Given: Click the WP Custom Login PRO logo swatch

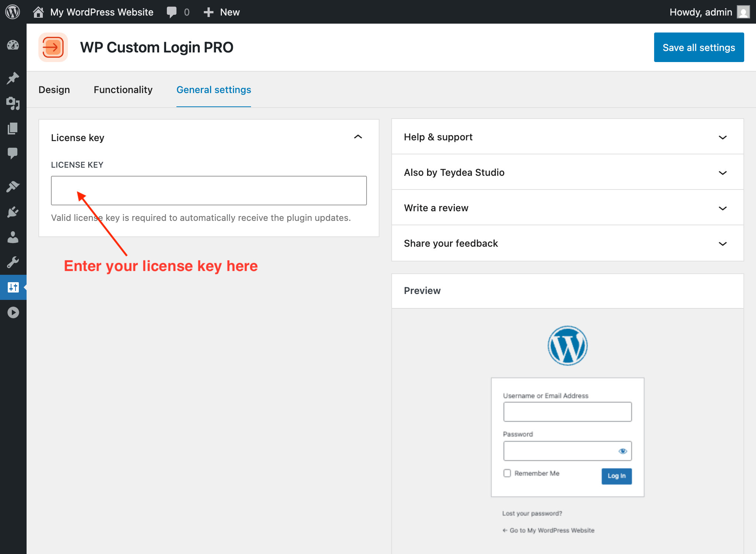Looking at the screenshot, I should (x=53, y=47).
